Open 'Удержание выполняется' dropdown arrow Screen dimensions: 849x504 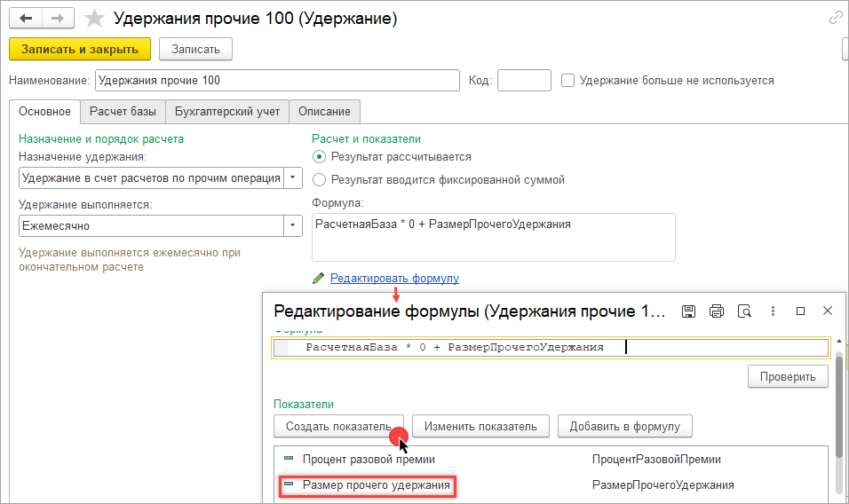(293, 225)
